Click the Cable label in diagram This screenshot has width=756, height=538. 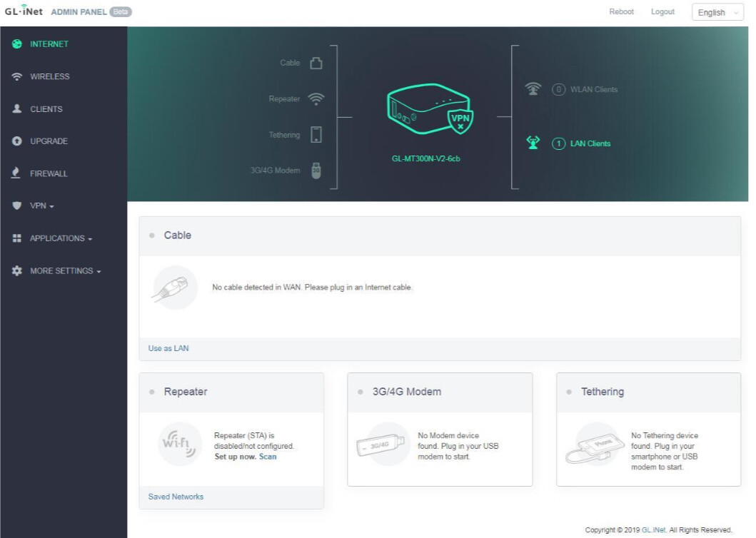(290, 63)
